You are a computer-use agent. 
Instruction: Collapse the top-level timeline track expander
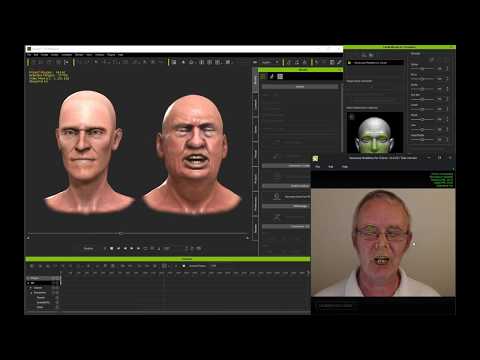[x=29, y=283]
